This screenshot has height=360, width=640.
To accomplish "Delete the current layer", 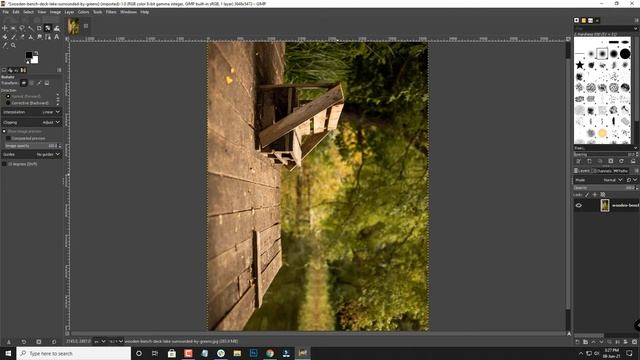I will tap(634, 342).
